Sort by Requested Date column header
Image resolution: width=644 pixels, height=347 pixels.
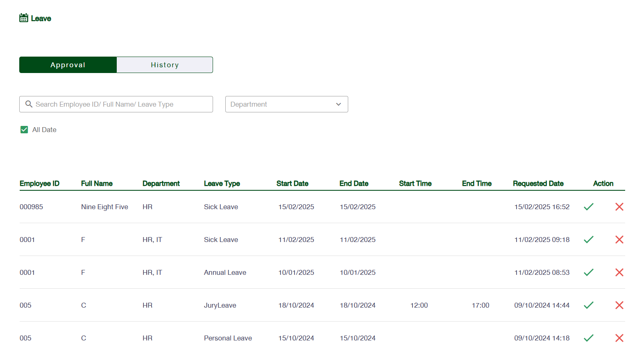[538, 183]
